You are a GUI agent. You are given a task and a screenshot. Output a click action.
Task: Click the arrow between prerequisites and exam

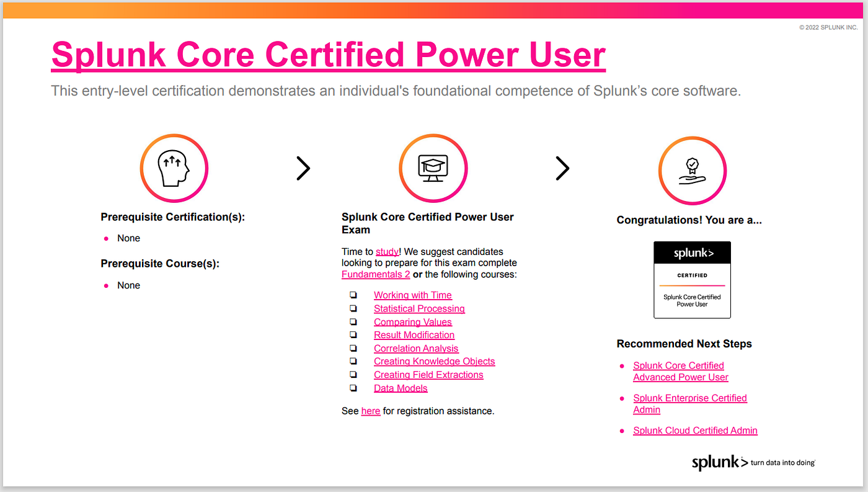303,168
